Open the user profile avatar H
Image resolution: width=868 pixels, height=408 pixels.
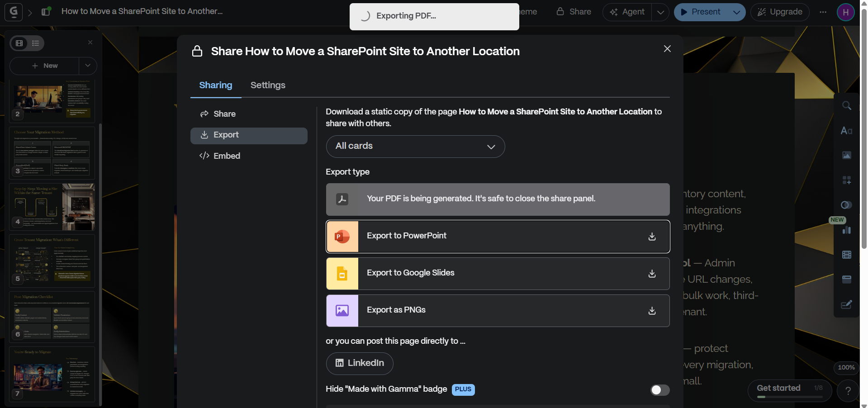coord(845,12)
